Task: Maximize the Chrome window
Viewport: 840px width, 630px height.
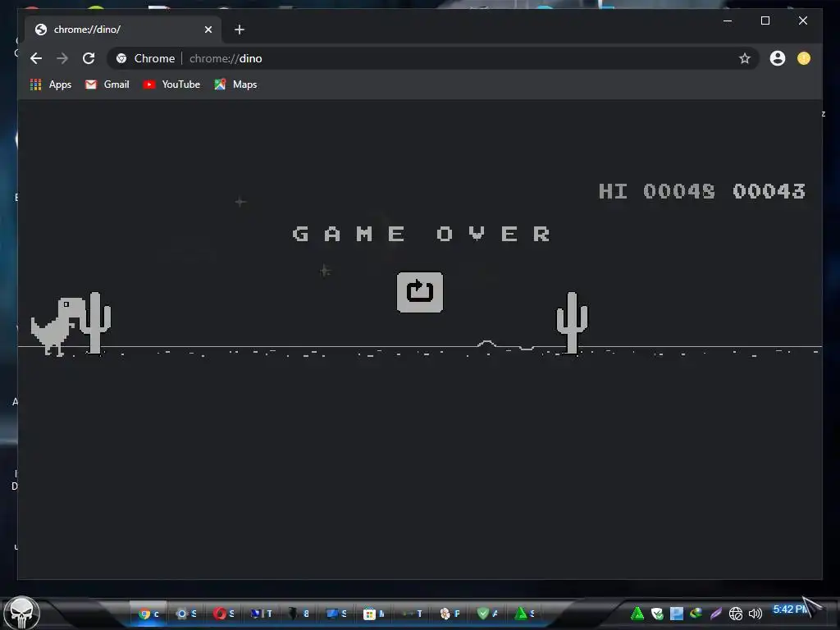Action: tap(765, 21)
